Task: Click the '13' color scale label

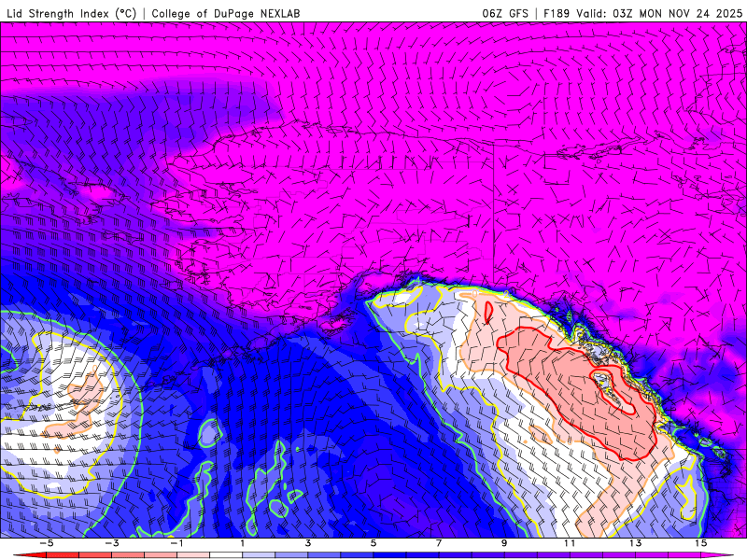Action: click(635, 543)
